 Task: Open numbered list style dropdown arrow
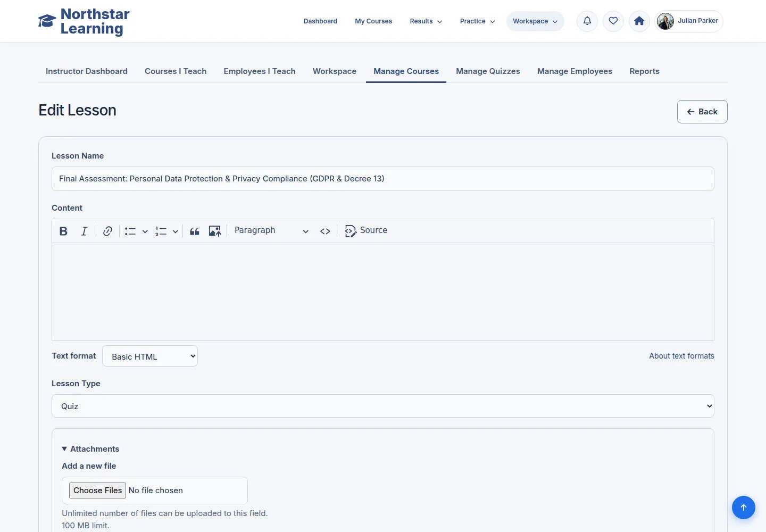pos(175,231)
